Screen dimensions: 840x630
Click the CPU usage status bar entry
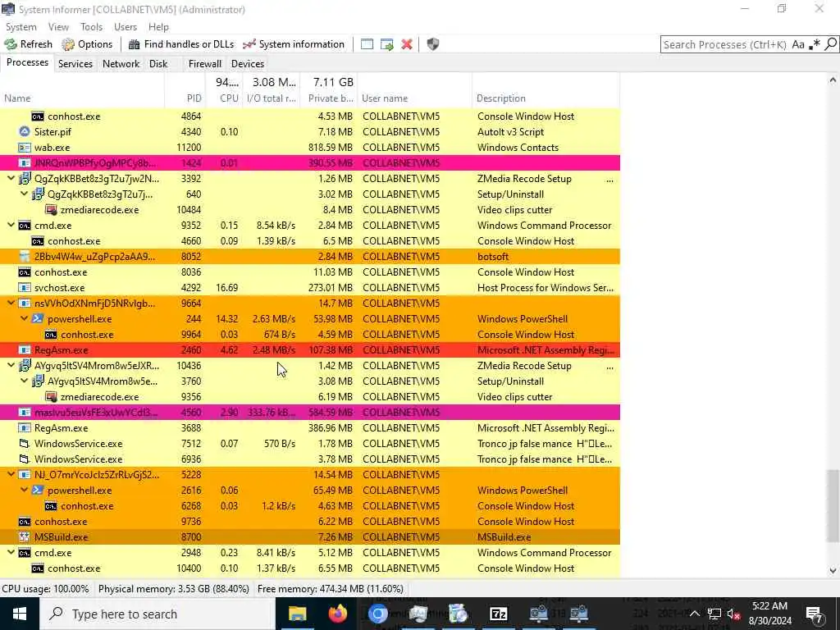pos(46,589)
